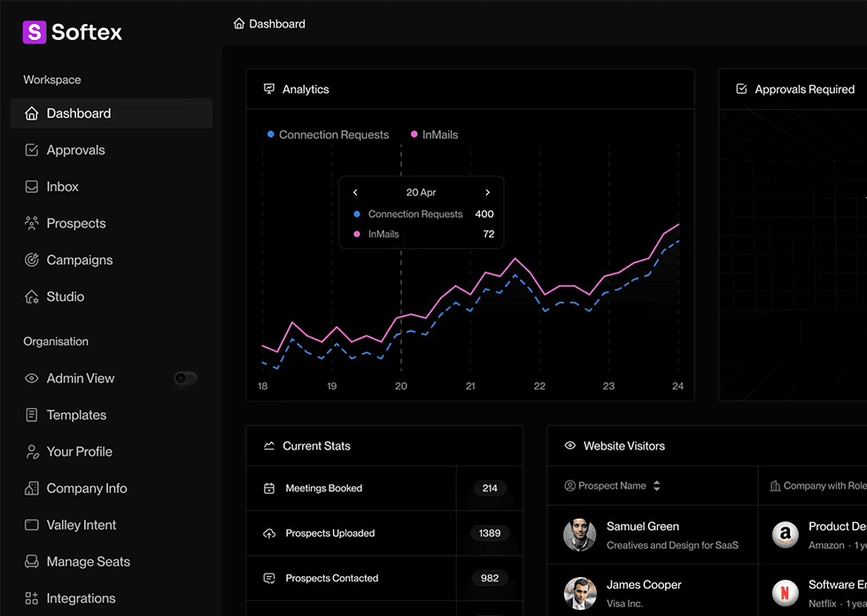Click the Approvals checkbox icon in sidebar
This screenshot has height=616, width=867.
click(32, 150)
